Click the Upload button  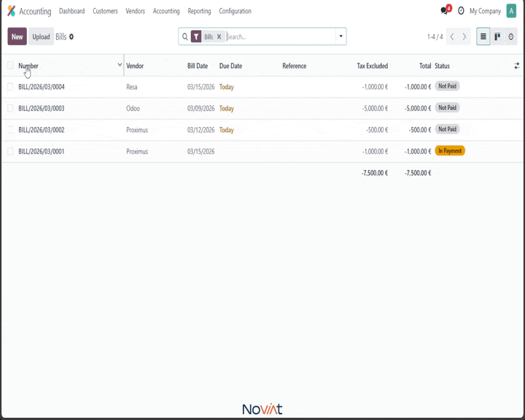pyautogui.click(x=41, y=36)
